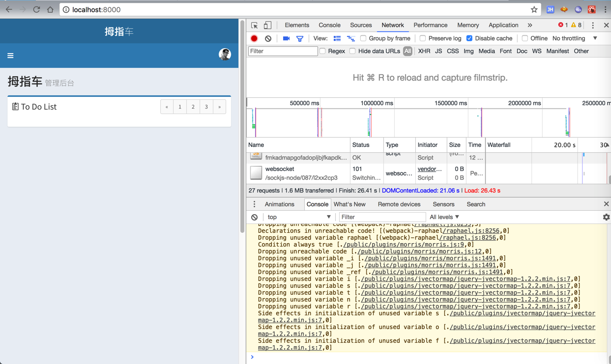611x364 pixels.
Task: Click the console Filter input field
Action: [x=382, y=217]
